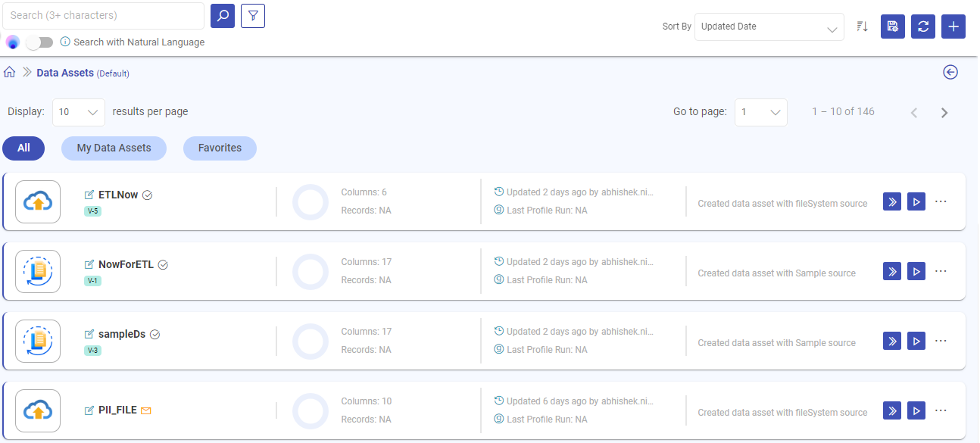980x443 pixels.
Task: Open the Updated Date sort dropdown
Action: pyautogui.click(x=769, y=26)
